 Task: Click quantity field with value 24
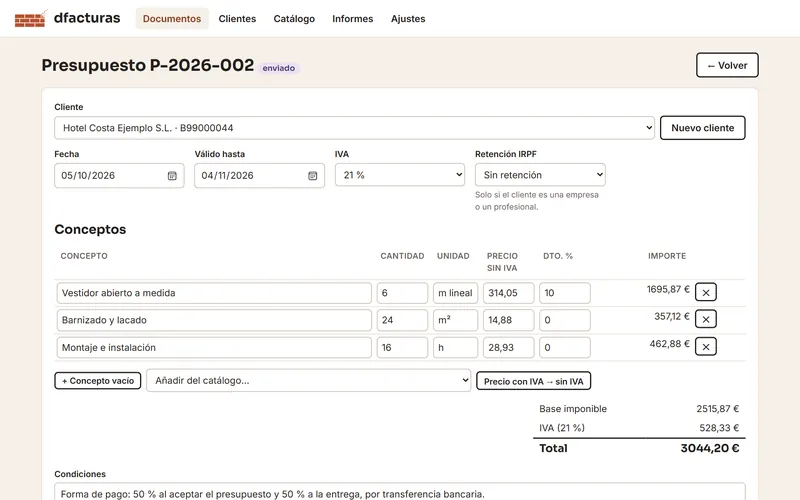click(x=403, y=320)
